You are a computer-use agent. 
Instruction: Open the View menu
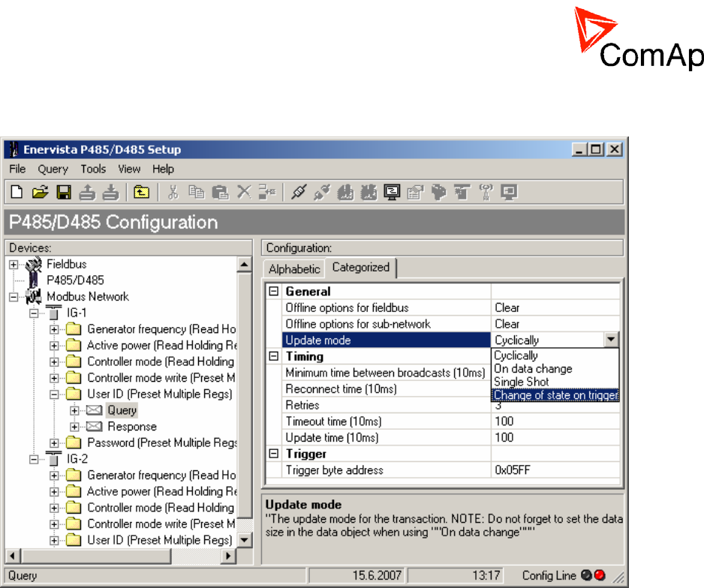pos(129,169)
